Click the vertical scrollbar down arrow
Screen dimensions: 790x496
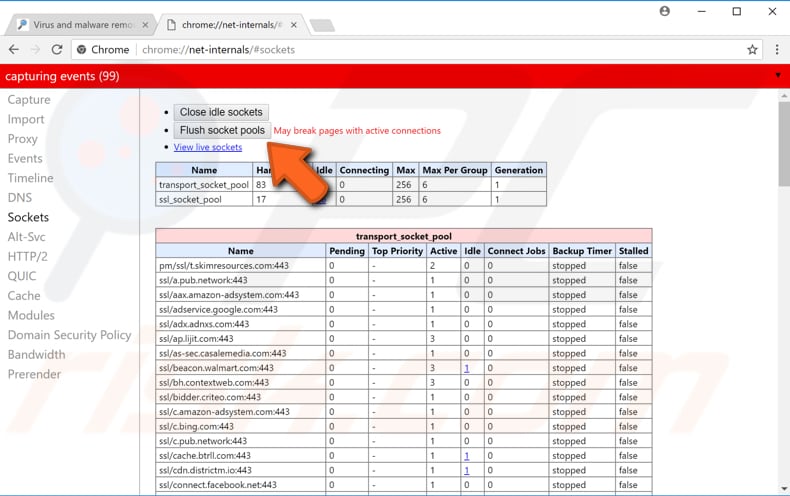pyautogui.click(x=783, y=489)
